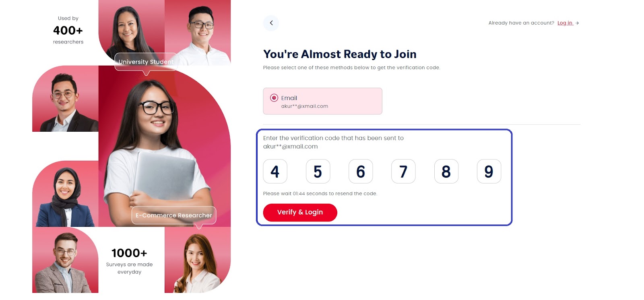Click the man in plaid blazer photo

(x=65, y=260)
